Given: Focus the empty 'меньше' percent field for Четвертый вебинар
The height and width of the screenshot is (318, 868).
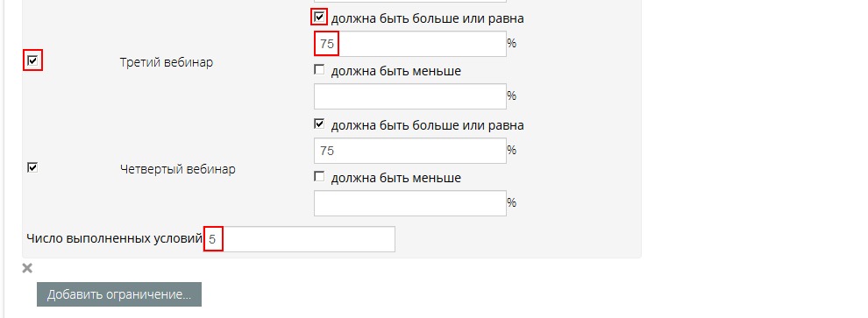Looking at the screenshot, I should click(x=410, y=203).
